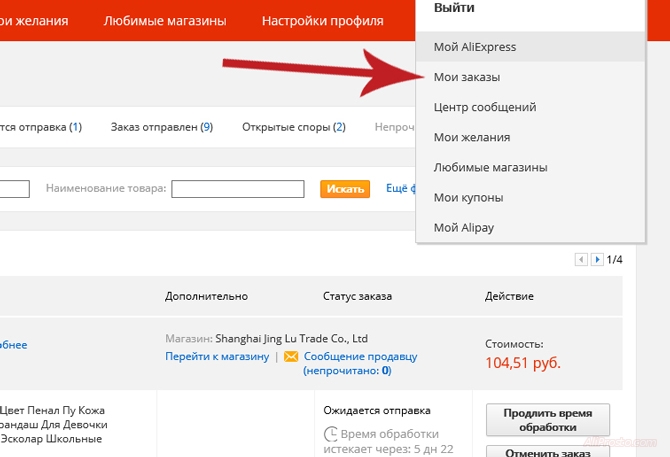Click the page indicator 1/4
The image size is (670, 457).
[614, 259]
